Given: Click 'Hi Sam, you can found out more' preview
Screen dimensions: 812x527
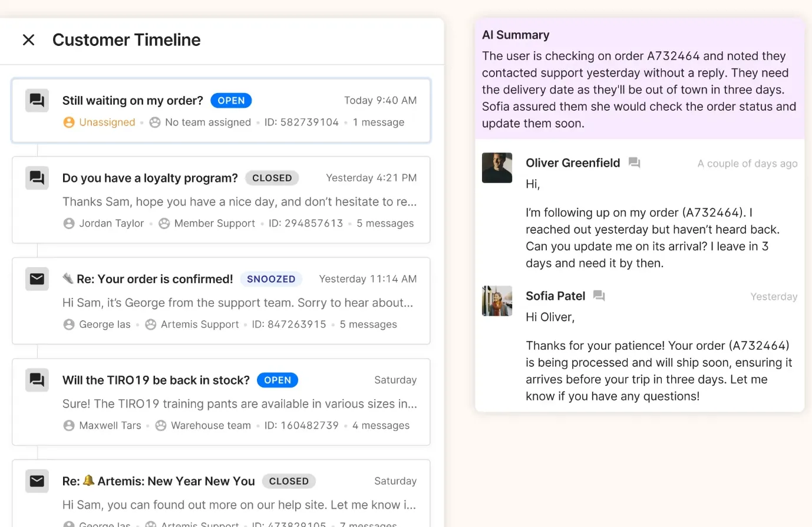Looking at the screenshot, I should [239, 505].
